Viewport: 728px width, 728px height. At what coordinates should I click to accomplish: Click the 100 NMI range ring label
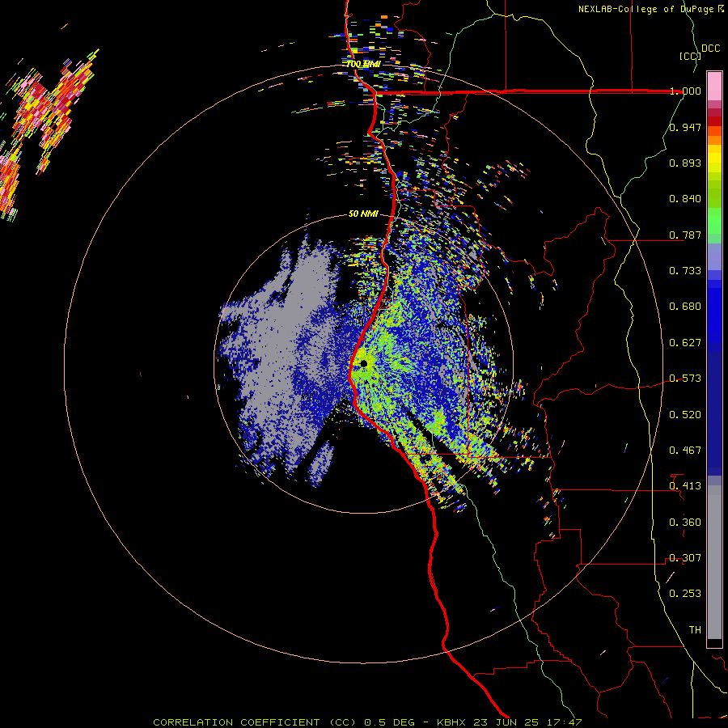coord(363,64)
